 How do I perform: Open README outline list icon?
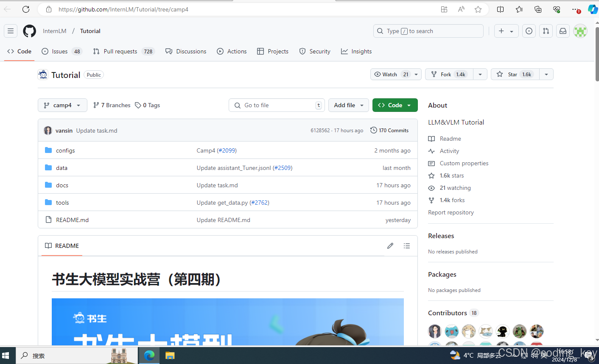click(407, 246)
